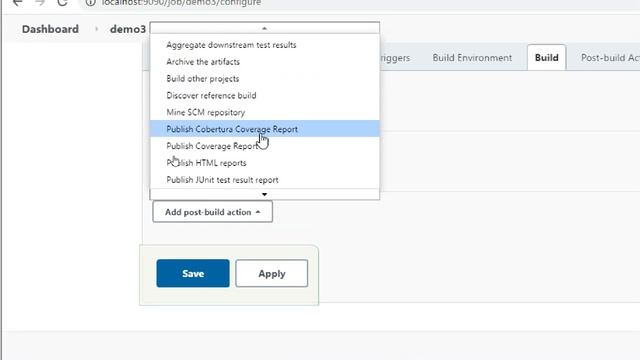This screenshot has width=640, height=360.
Task: Click the browser reload icon
Action: coord(62,2)
